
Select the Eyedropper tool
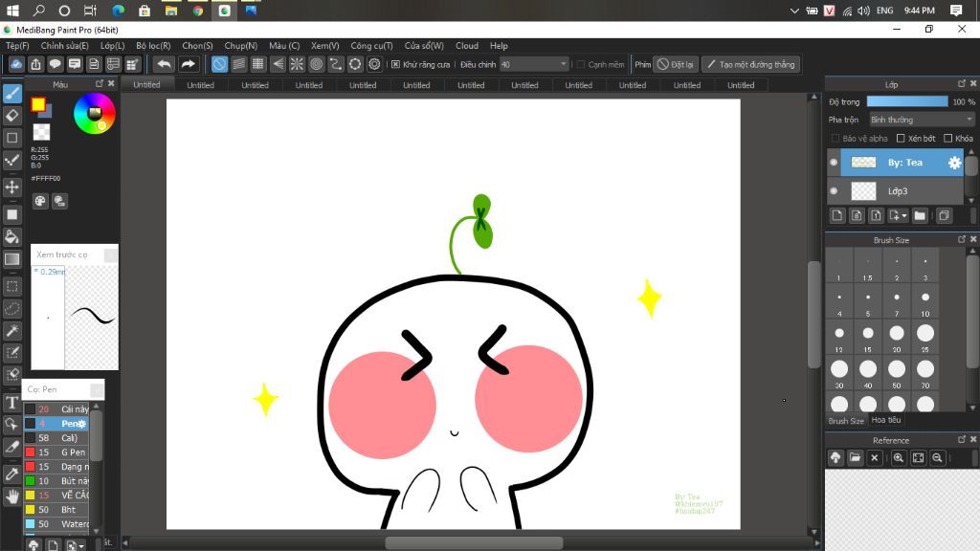12,474
